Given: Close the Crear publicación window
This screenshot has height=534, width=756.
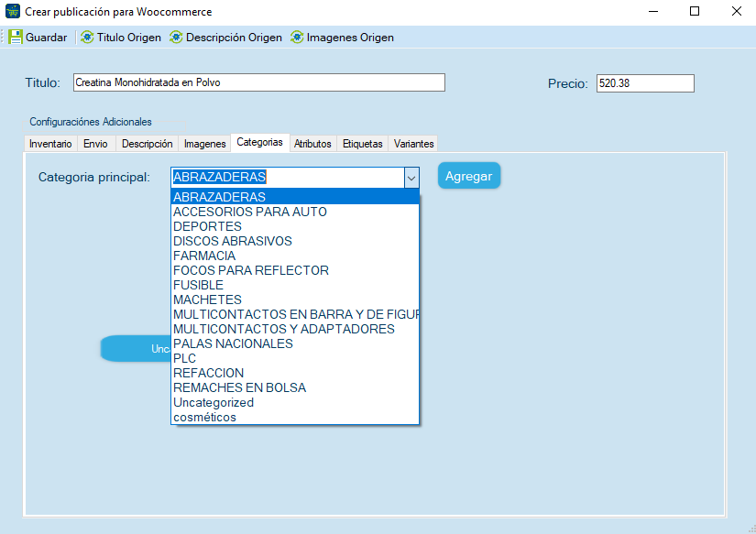Looking at the screenshot, I should (x=736, y=11).
